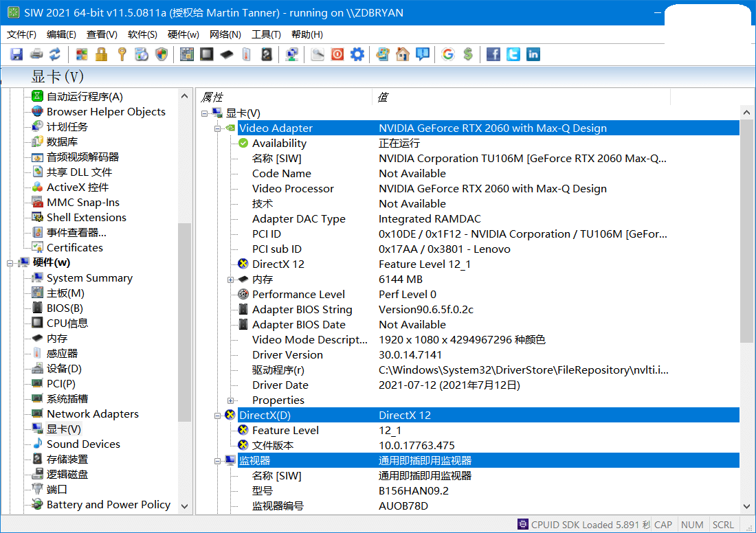This screenshot has width=756, height=533.
Task: Click the Save report floppy disk icon
Action: [x=16, y=54]
